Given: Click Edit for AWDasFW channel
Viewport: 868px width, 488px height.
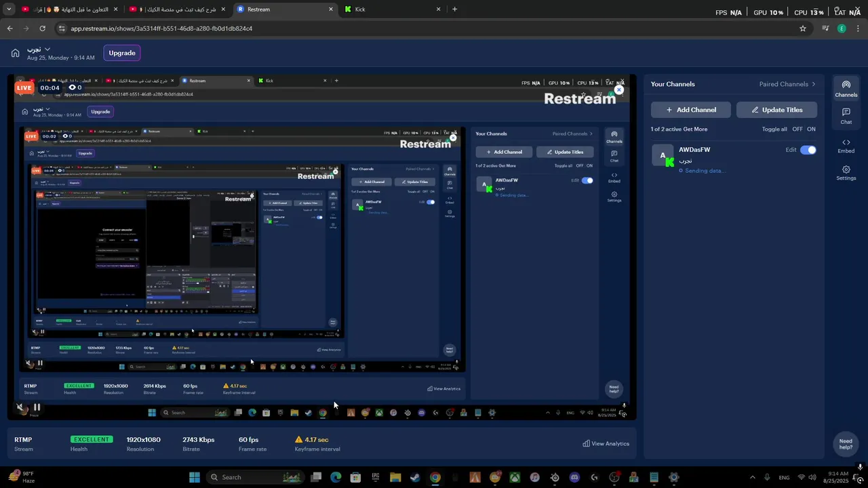Looking at the screenshot, I should 791,150.
